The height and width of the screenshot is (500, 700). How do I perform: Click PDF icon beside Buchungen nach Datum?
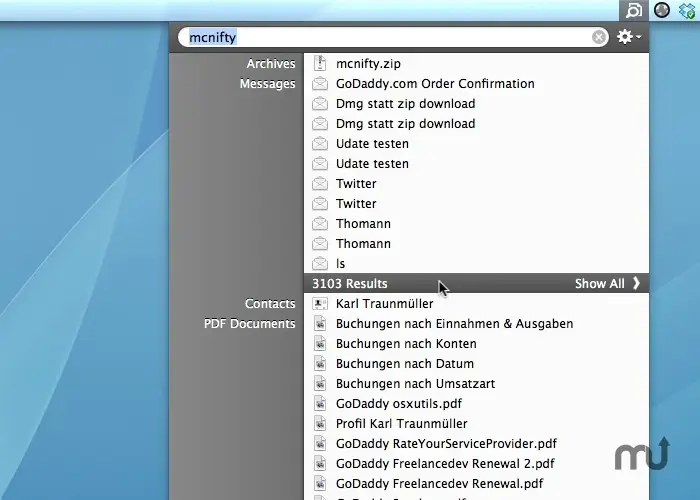click(320, 363)
